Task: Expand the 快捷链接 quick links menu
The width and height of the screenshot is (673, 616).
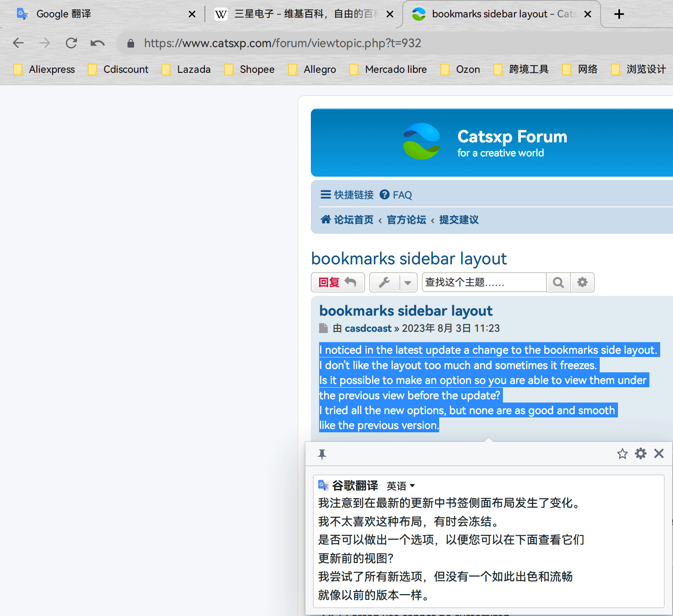Action: pos(347,195)
